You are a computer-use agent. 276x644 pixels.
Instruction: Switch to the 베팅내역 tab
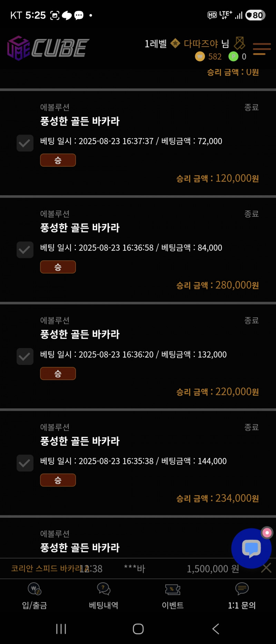click(x=103, y=595)
